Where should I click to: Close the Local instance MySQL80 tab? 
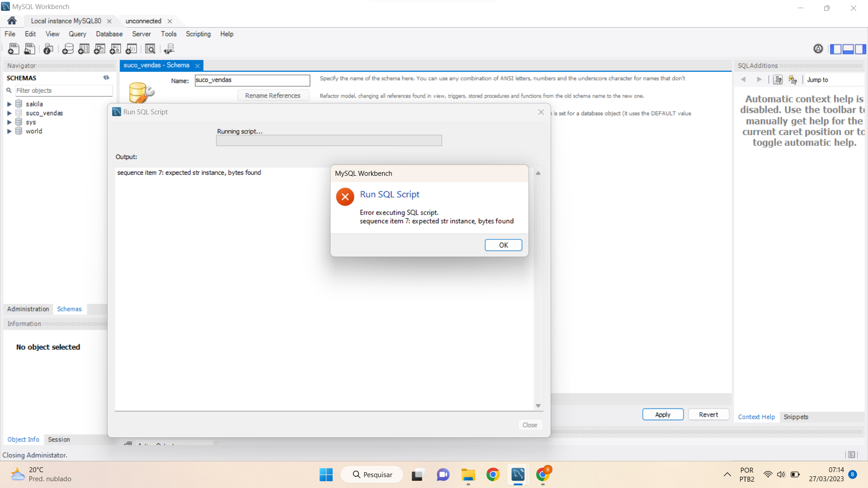click(x=109, y=21)
